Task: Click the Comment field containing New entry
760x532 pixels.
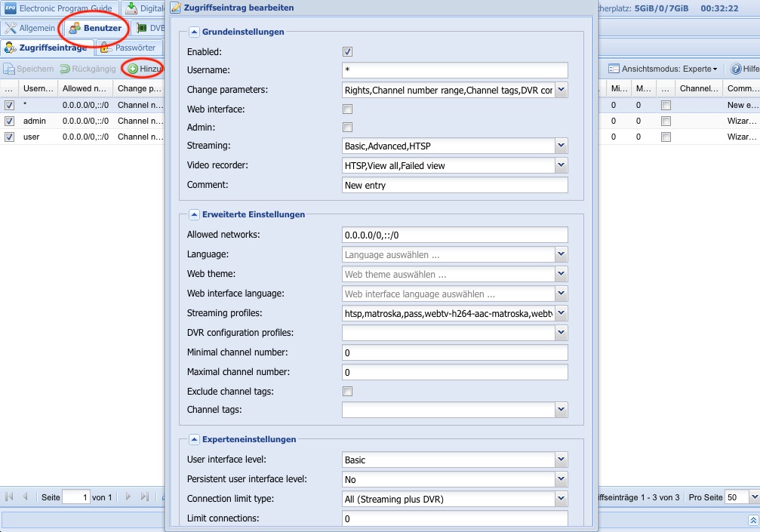Action: point(454,185)
